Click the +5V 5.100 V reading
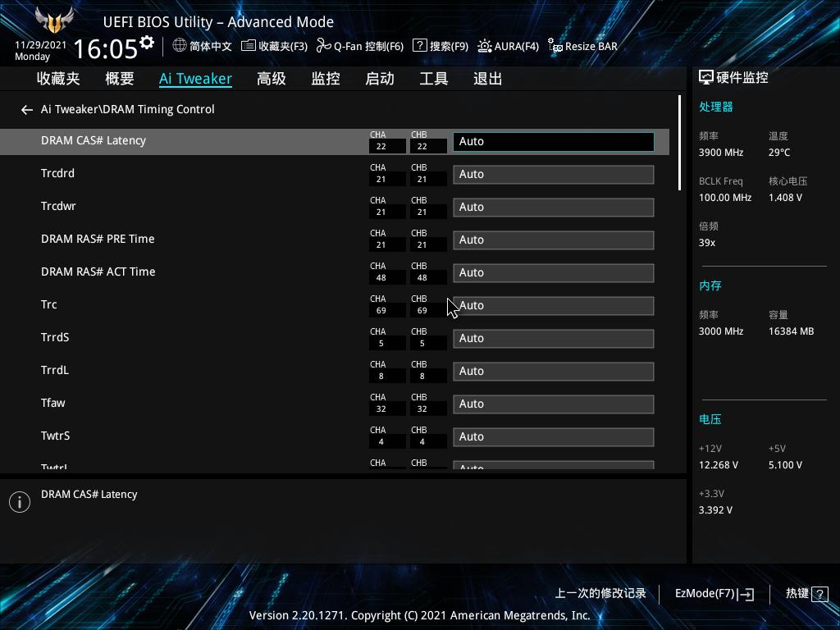 pyautogui.click(x=785, y=465)
